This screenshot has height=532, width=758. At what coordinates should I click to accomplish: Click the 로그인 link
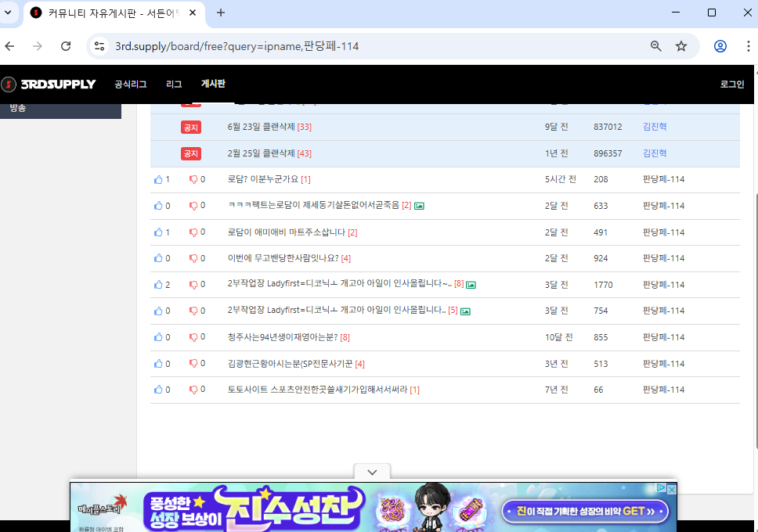coord(731,84)
